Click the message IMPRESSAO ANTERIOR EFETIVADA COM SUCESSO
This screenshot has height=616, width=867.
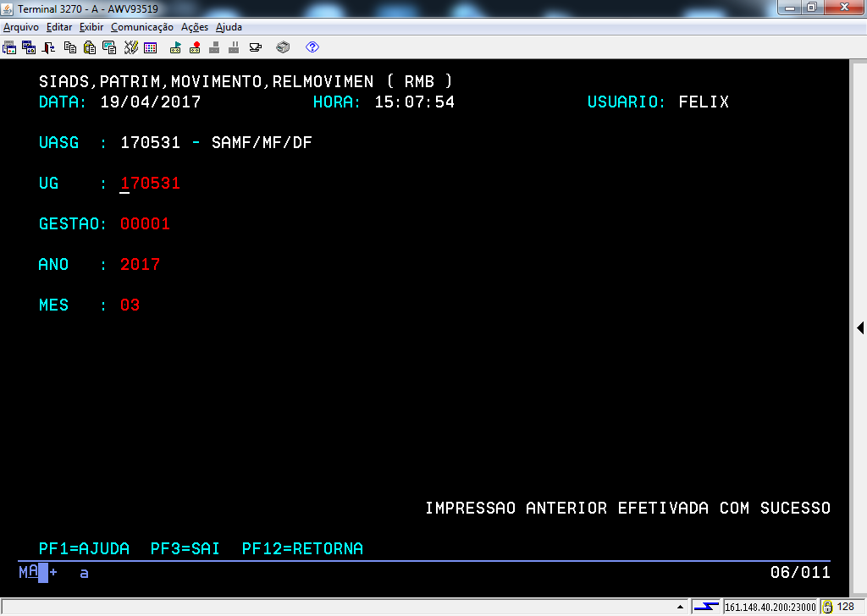pos(627,509)
